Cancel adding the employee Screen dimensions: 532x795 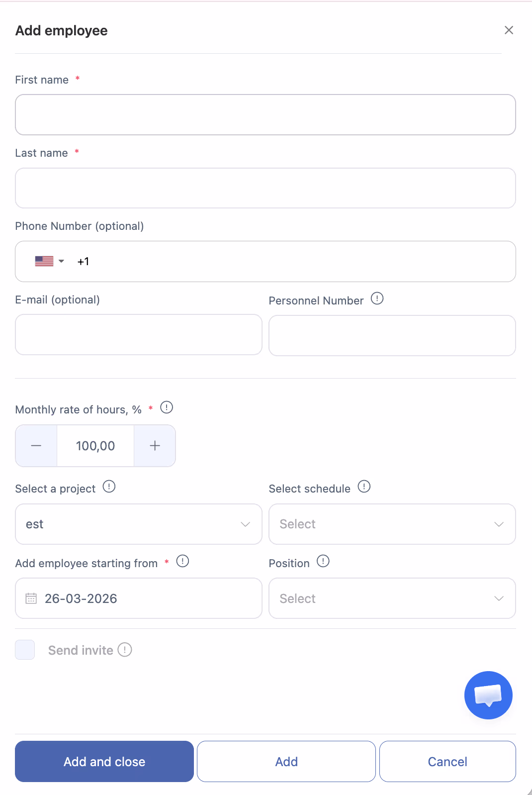(447, 761)
